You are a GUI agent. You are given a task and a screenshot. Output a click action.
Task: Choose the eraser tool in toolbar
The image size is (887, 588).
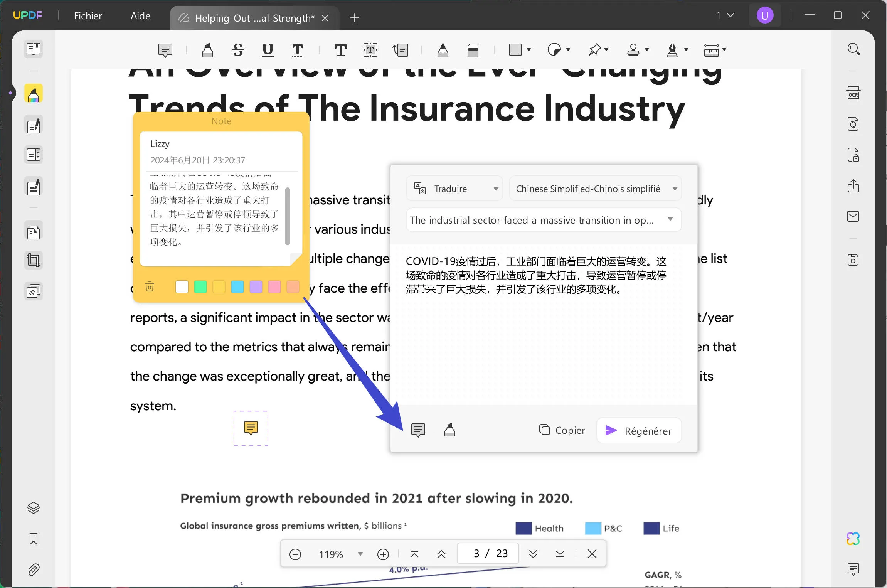473,50
